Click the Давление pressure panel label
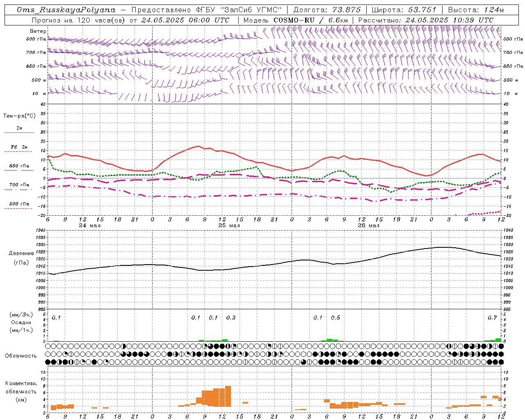The height and width of the screenshot is (420, 525). (x=21, y=253)
